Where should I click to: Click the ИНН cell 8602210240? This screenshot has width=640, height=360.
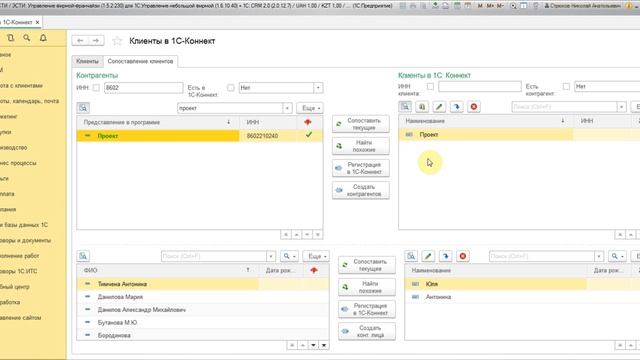262,136
